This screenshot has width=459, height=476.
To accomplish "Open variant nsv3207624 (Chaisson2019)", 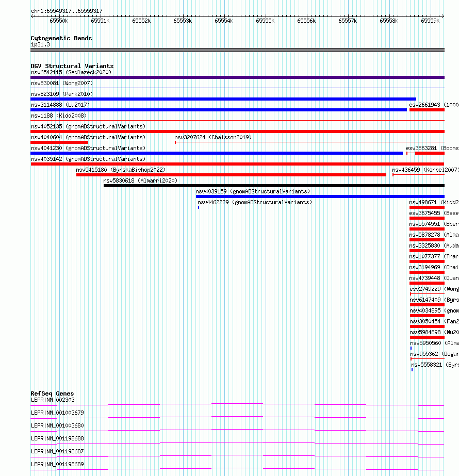I will tap(213, 138).
